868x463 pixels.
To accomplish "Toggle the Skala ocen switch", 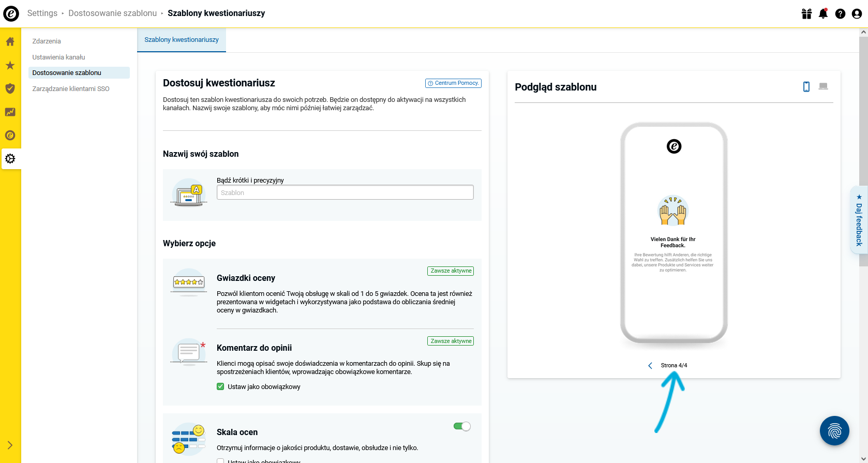I will pos(462,426).
